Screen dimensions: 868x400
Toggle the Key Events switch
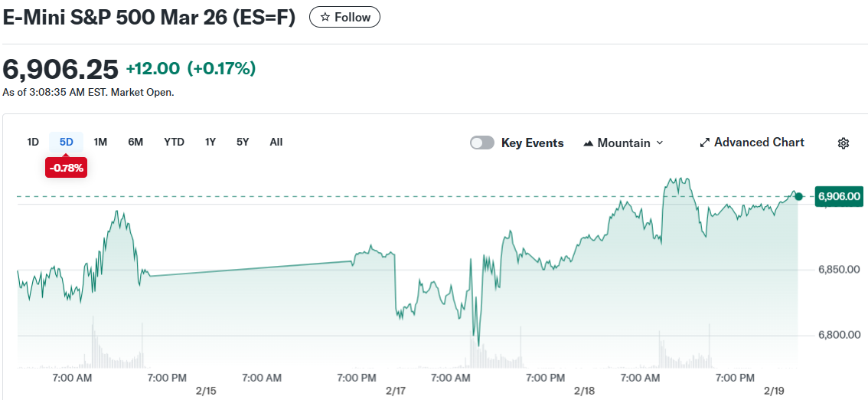pyautogui.click(x=482, y=143)
